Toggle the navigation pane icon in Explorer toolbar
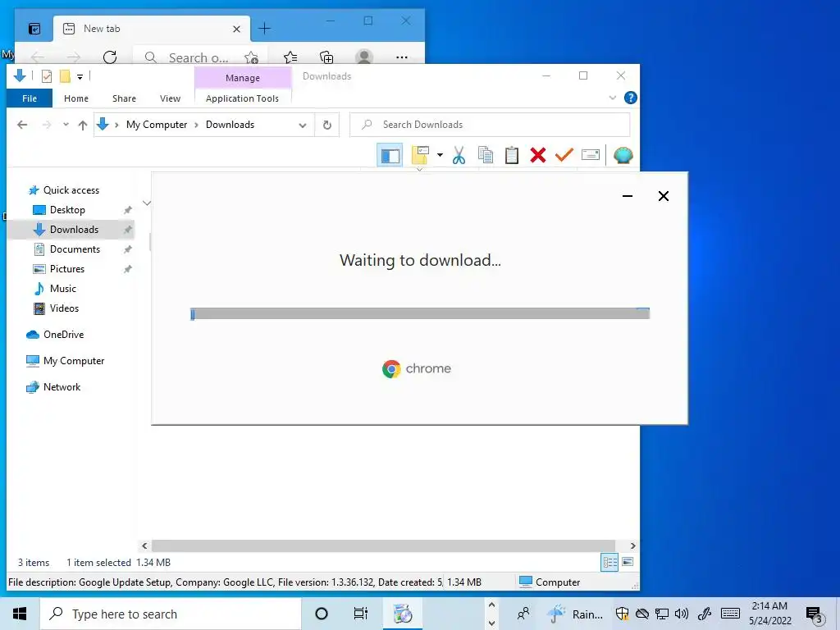This screenshot has height=630, width=840. (x=390, y=155)
